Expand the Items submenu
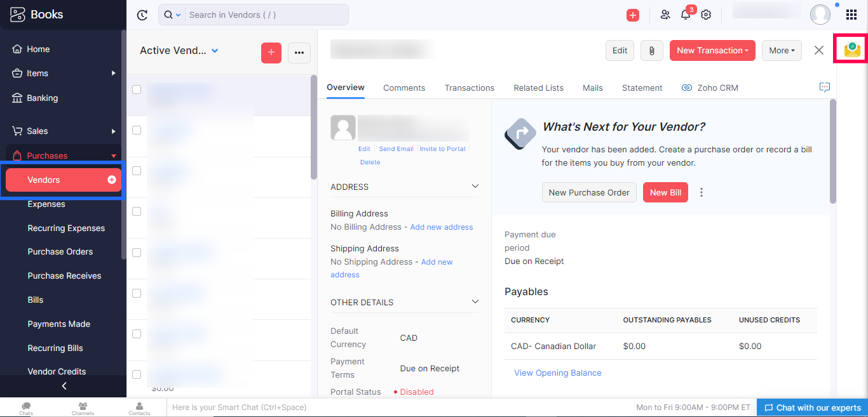 114,73
